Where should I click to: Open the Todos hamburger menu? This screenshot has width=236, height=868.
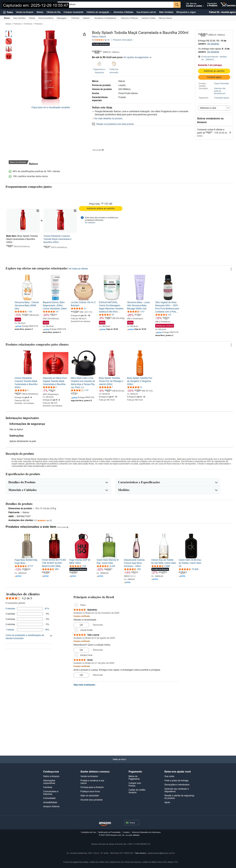(x=8, y=12)
